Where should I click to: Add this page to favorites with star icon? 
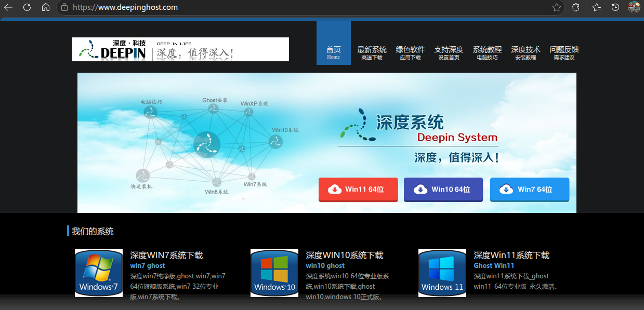coord(557,7)
